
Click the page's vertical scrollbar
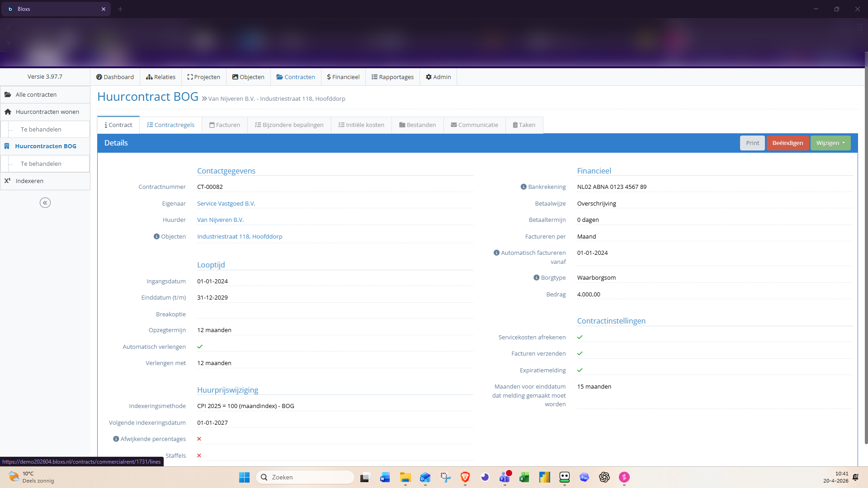click(x=866, y=253)
